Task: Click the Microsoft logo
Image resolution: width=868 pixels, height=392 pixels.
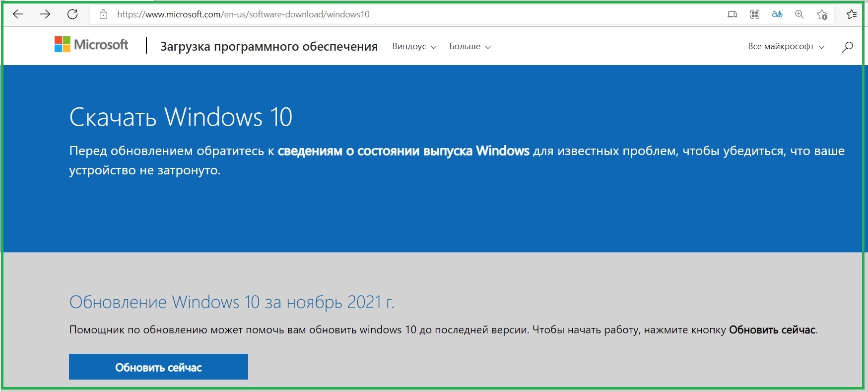Action: coord(91,44)
